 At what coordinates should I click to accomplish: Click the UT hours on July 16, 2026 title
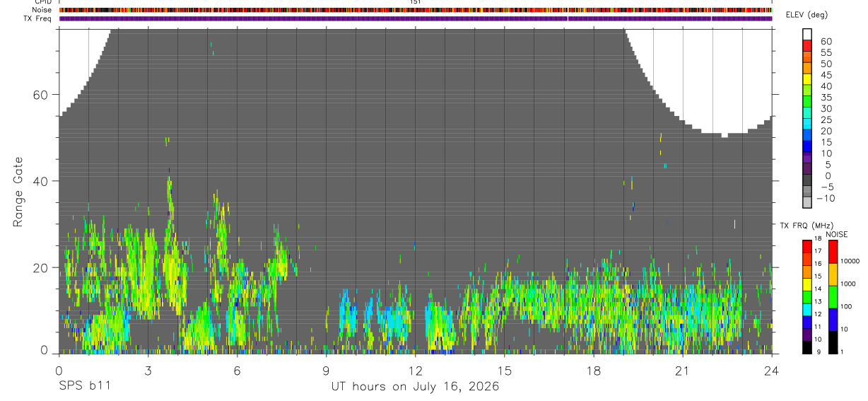(x=416, y=387)
